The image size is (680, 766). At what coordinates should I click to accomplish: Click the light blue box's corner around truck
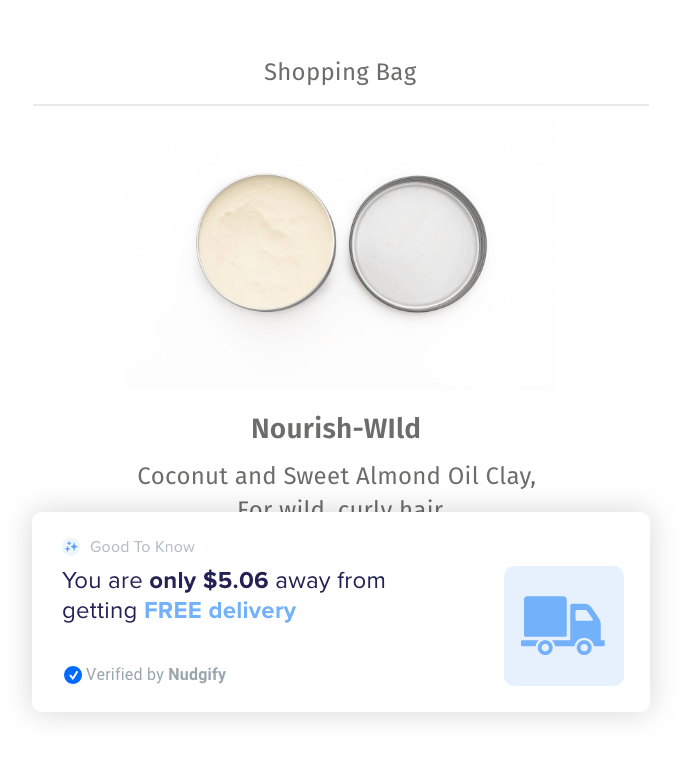512,574
